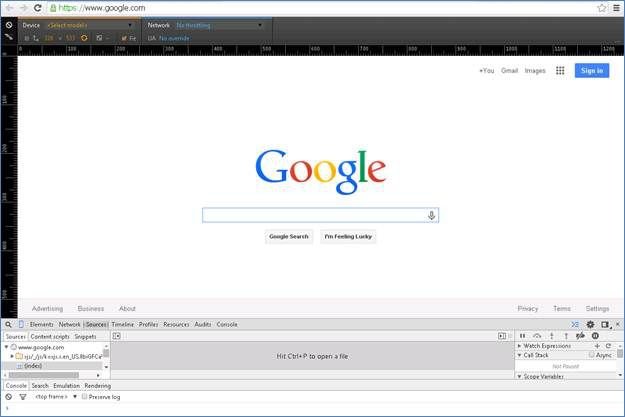Click the step into function icon
This screenshot has height=417, width=625.
point(552,336)
